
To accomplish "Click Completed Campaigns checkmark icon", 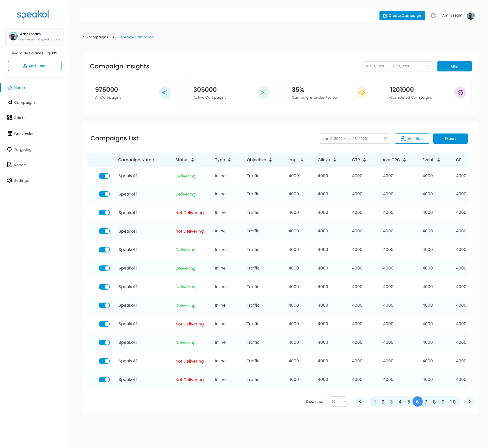I will pos(460,93).
